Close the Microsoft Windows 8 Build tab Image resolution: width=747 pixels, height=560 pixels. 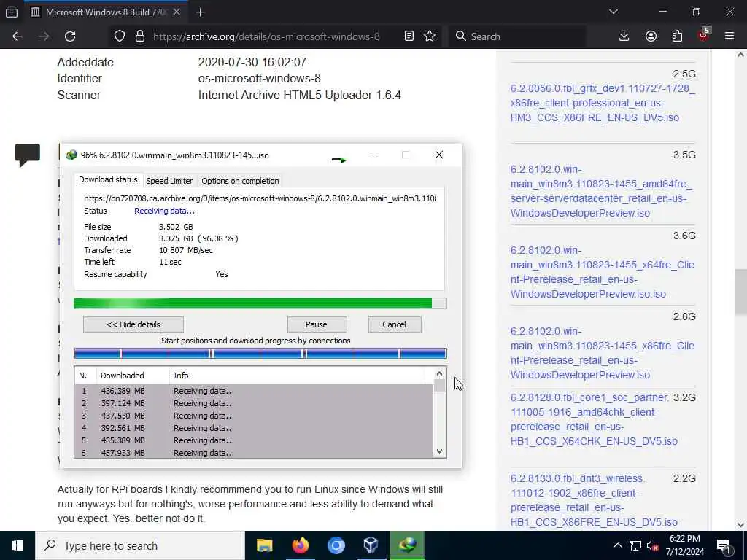click(177, 12)
